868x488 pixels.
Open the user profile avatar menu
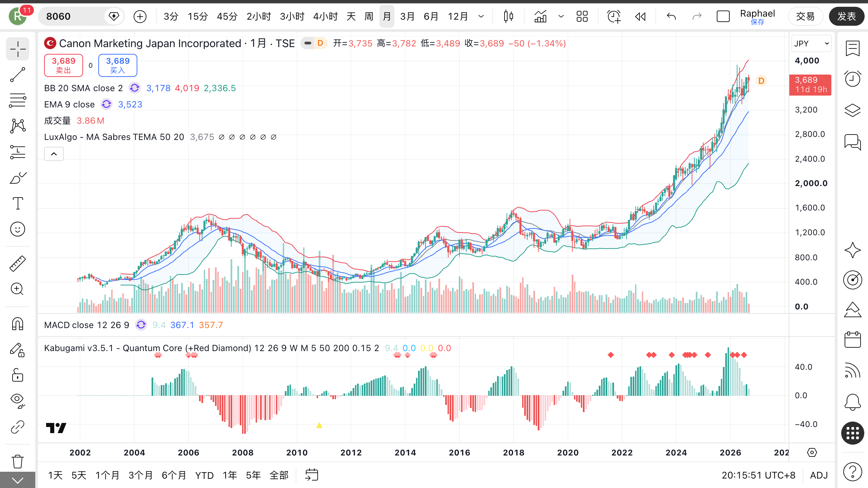coord(18,16)
